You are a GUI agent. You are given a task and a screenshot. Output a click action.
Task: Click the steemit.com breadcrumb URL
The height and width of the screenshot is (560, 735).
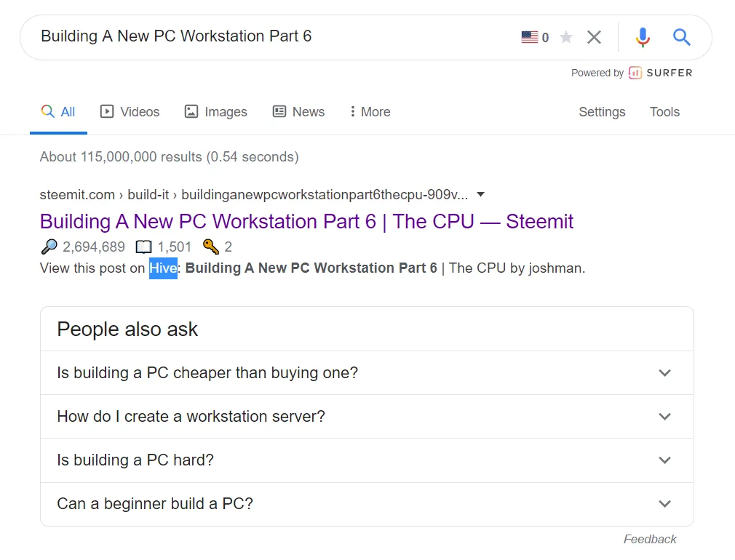tap(253, 194)
